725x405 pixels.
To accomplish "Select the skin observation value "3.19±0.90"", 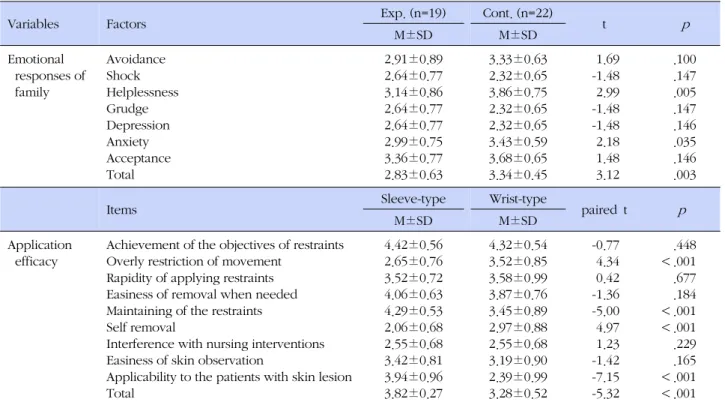I will click(x=518, y=361).
